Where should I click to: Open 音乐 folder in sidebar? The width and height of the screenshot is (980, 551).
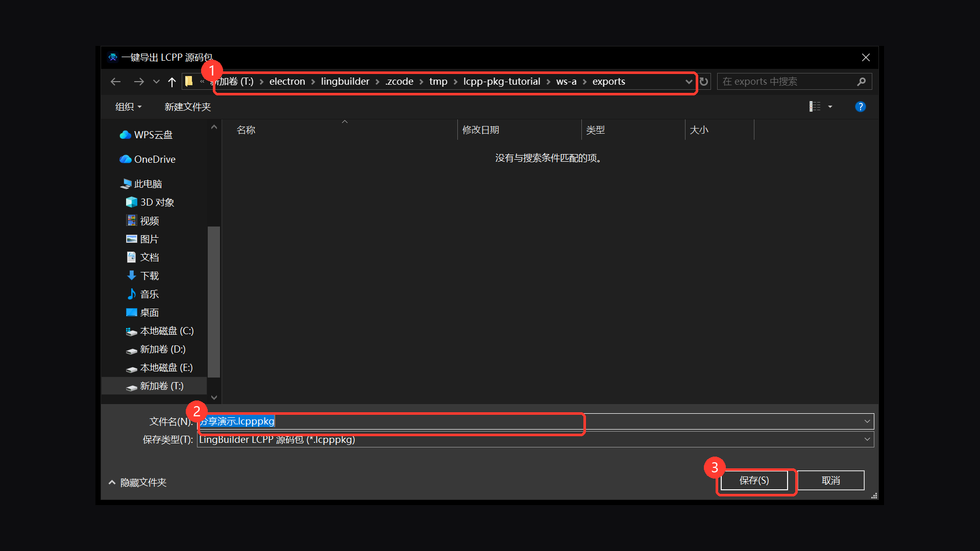(142, 294)
